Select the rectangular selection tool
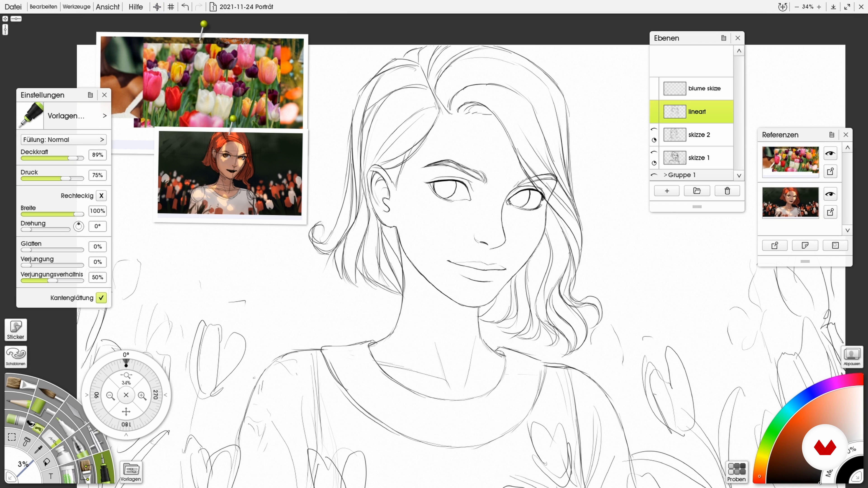The width and height of the screenshot is (868, 488). pos(12,437)
